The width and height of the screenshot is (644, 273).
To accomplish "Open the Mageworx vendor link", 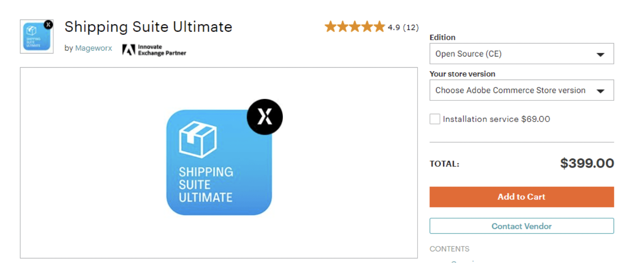I will click(x=93, y=48).
